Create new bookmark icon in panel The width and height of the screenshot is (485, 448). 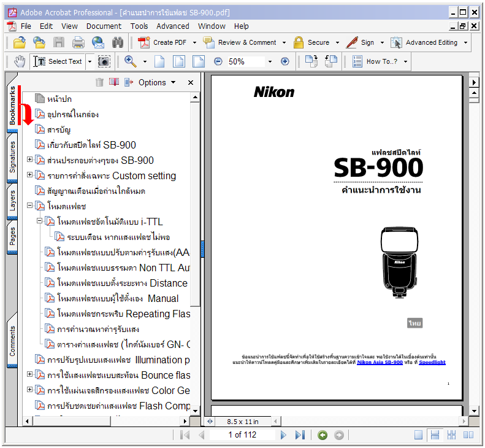pos(114,82)
